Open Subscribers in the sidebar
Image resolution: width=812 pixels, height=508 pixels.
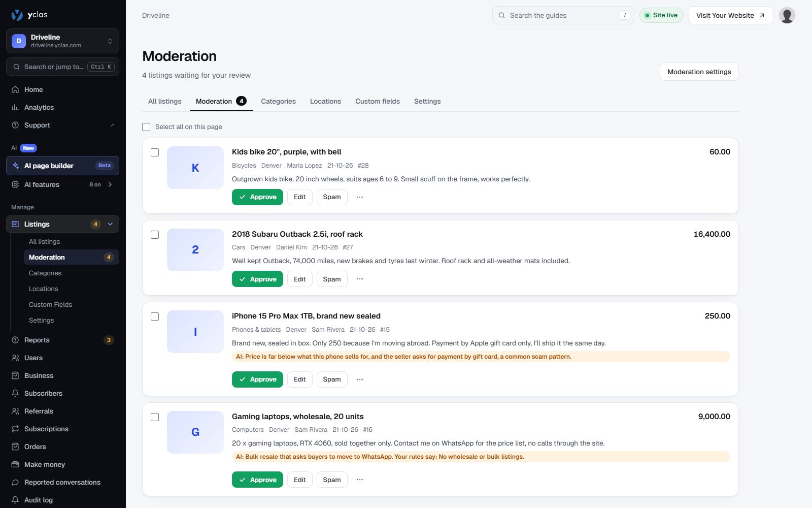pyautogui.click(x=62, y=393)
